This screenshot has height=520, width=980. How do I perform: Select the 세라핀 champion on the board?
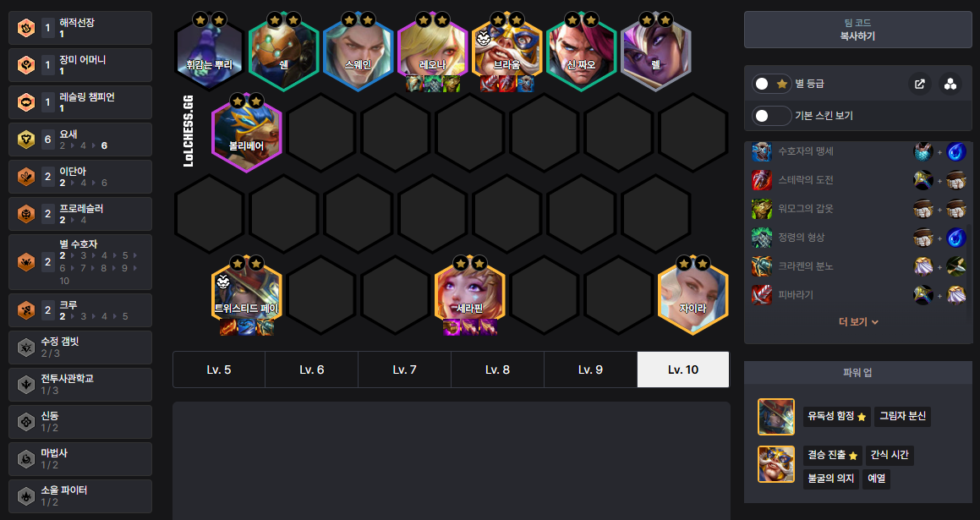[x=469, y=295]
